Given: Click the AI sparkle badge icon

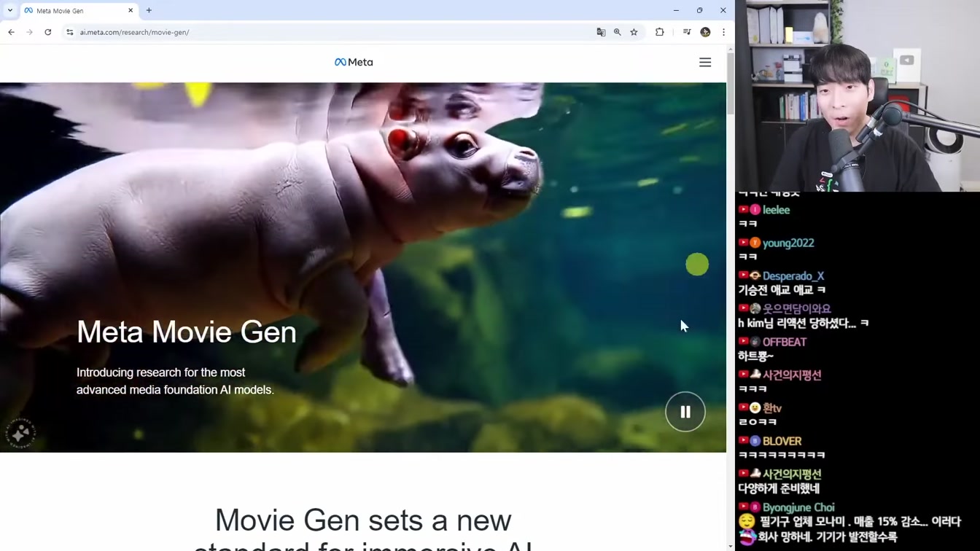Looking at the screenshot, I should point(20,433).
